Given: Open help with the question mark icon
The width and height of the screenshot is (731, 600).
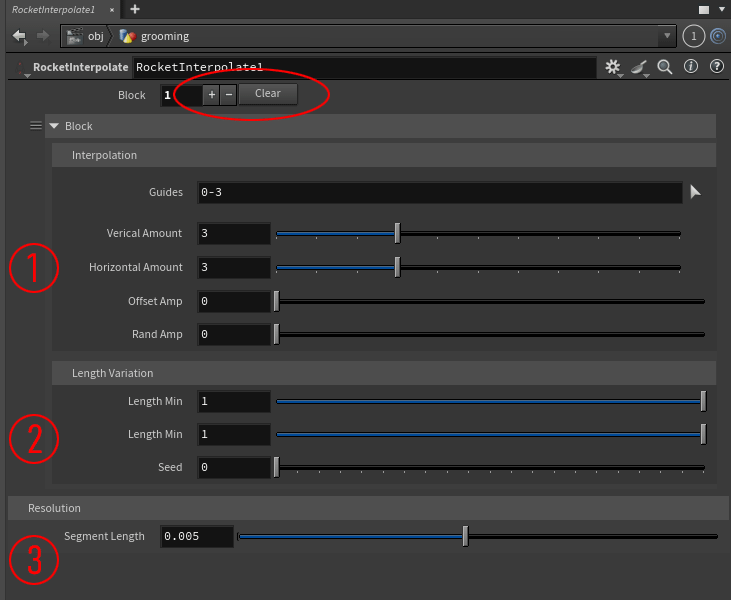Looking at the screenshot, I should pos(717,67).
